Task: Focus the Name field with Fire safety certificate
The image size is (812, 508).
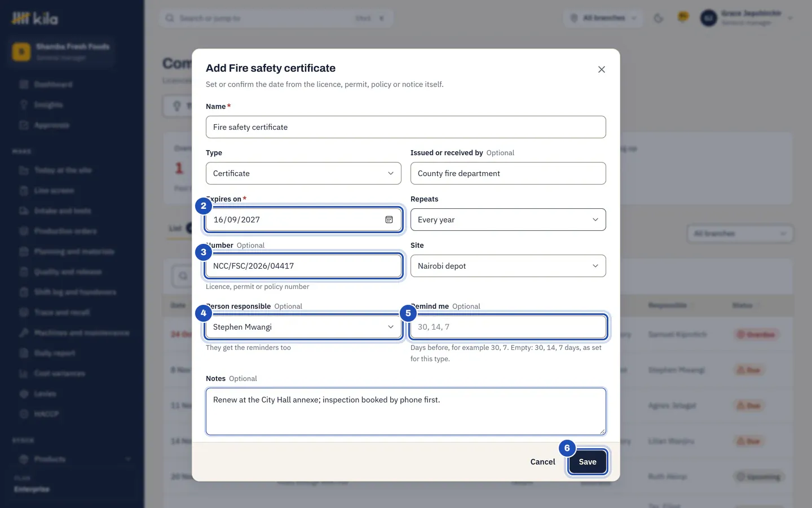Action: tap(406, 127)
